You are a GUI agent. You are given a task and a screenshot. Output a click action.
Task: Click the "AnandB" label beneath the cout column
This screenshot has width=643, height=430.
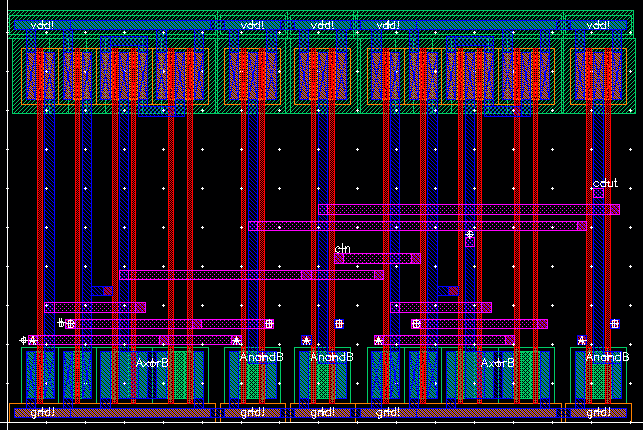(607, 357)
